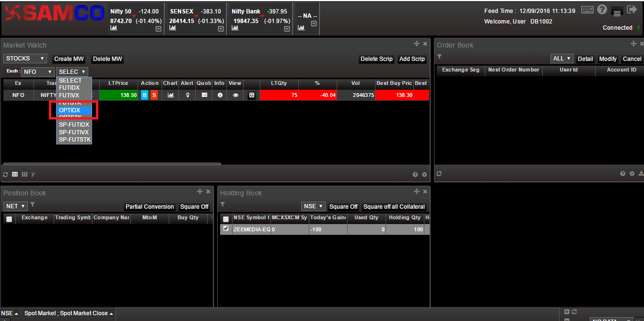This screenshot has width=644, height=321.
Task: Click the Detail button in Order Book
Action: [585, 59]
